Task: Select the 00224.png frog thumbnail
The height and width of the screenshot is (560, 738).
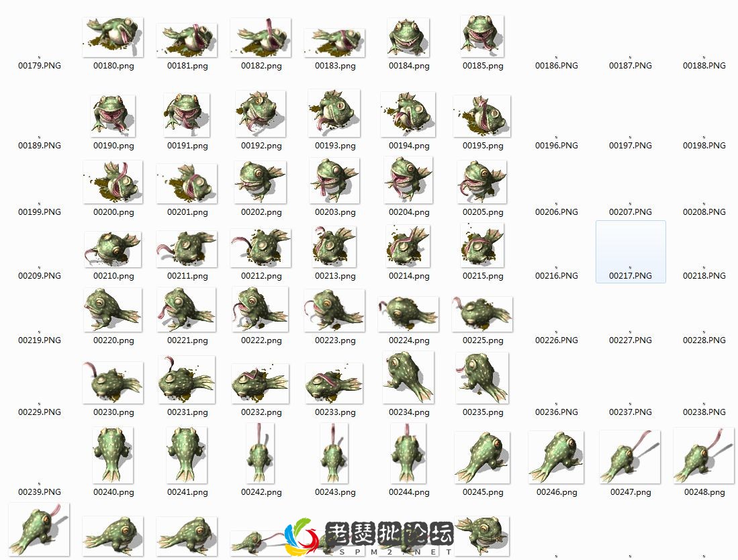Action: 408,314
